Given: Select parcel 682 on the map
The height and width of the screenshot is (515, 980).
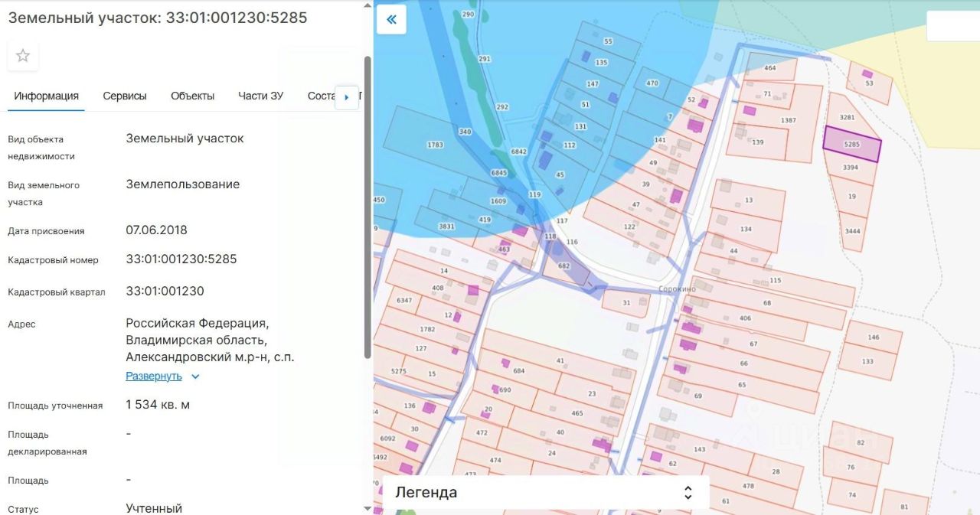Looking at the screenshot, I should click(x=564, y=266).
